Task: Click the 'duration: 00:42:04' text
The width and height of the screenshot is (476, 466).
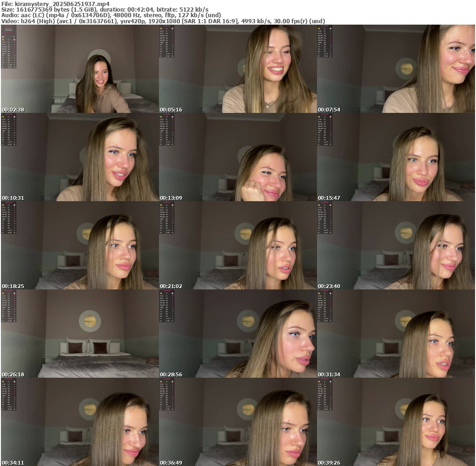Action: click(128, 9)
